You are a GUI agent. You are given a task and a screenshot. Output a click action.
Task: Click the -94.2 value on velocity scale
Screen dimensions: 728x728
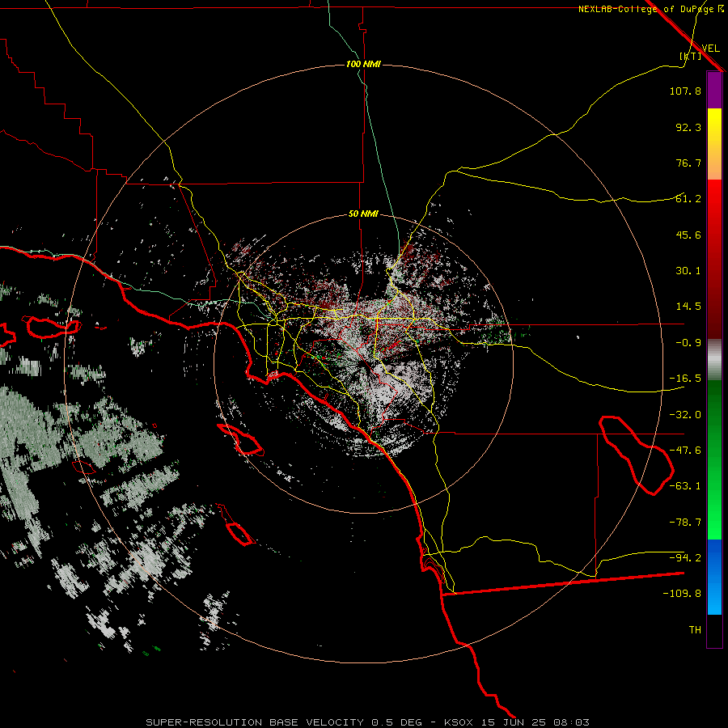click(x=685, y=558)
